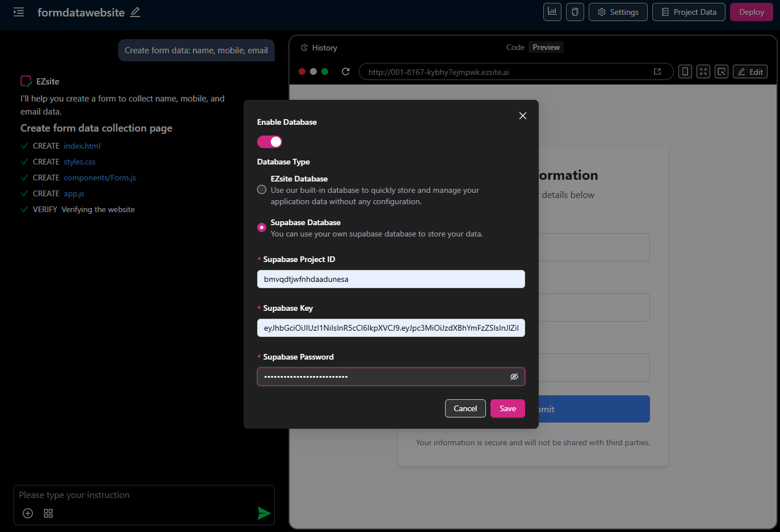Select the Supabase Database radio option
Viewport: 780px width, 532px height.
262,227
